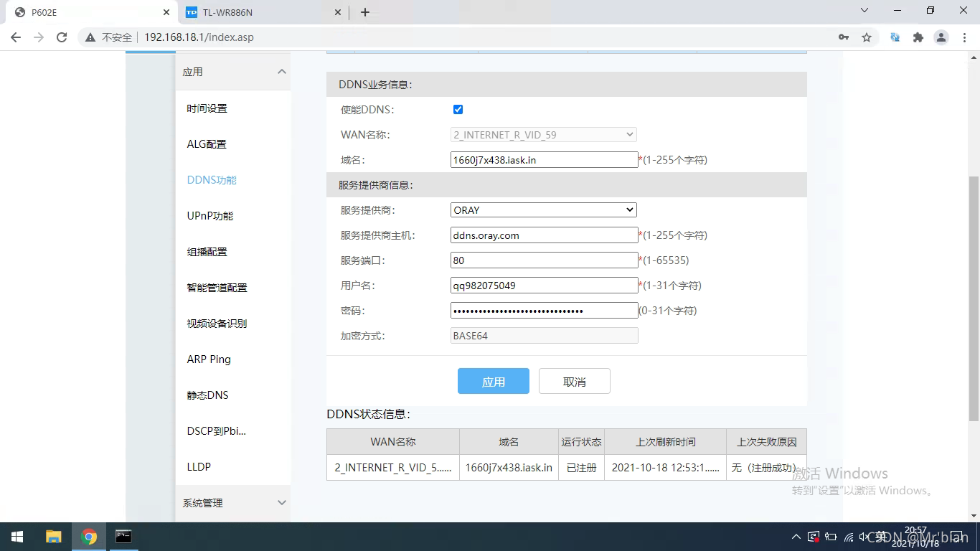
Task: Click the Chrome taskbar icon
Action: 89,537
